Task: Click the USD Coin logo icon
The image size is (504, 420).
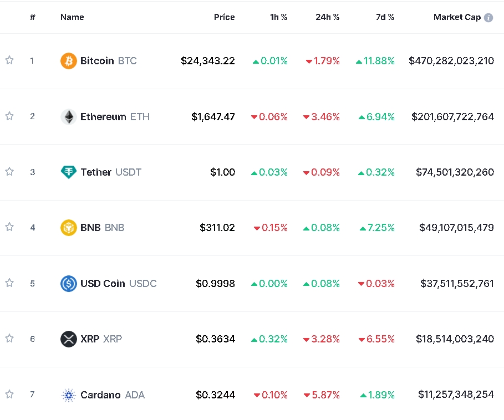Action: click(69, 284)
